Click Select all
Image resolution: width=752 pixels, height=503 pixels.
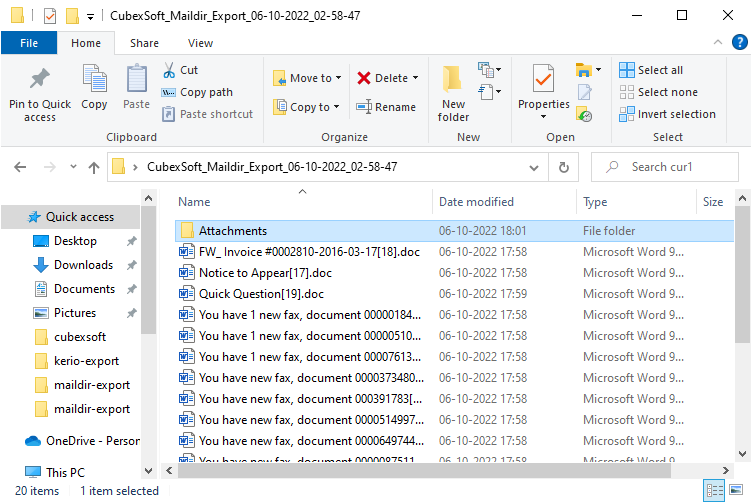pyautogui.click(x=651, y=70)
